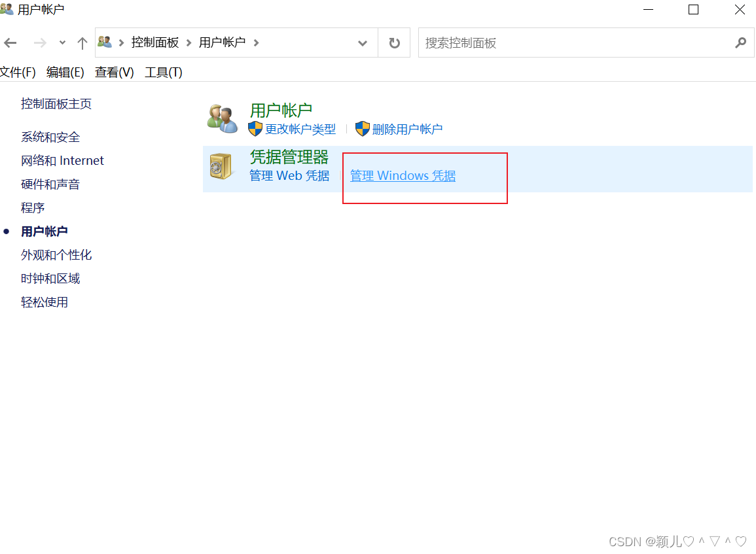The image size is (756, 554).
Task: Expand the chevron next to the back button
Action: pos(62,42)
